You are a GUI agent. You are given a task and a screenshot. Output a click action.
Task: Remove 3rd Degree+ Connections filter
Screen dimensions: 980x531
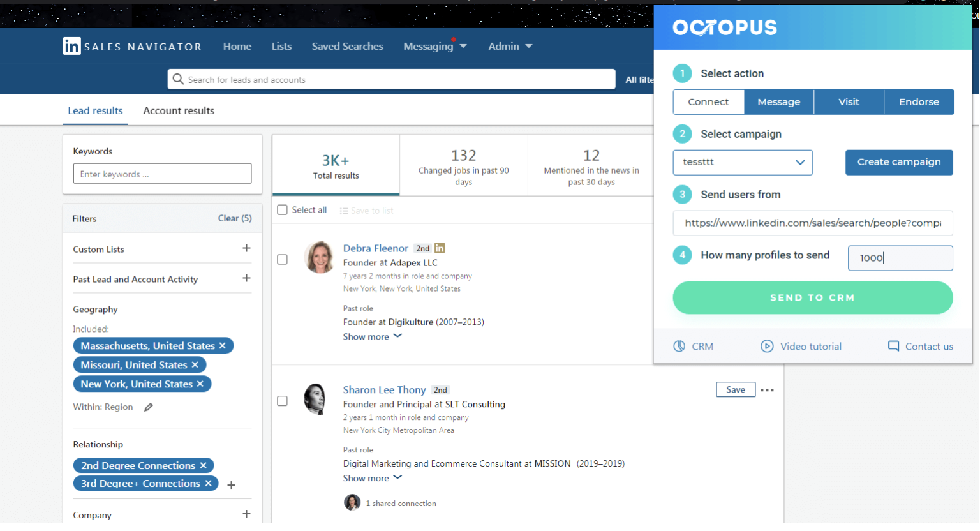[208, 484]
